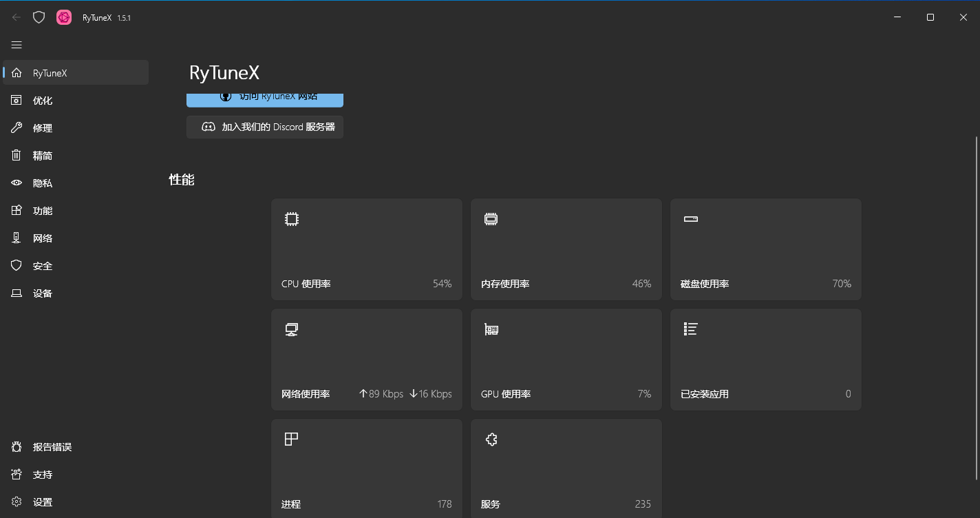
Task: Click the memory chip icon
Action: [x=491, y=219]
